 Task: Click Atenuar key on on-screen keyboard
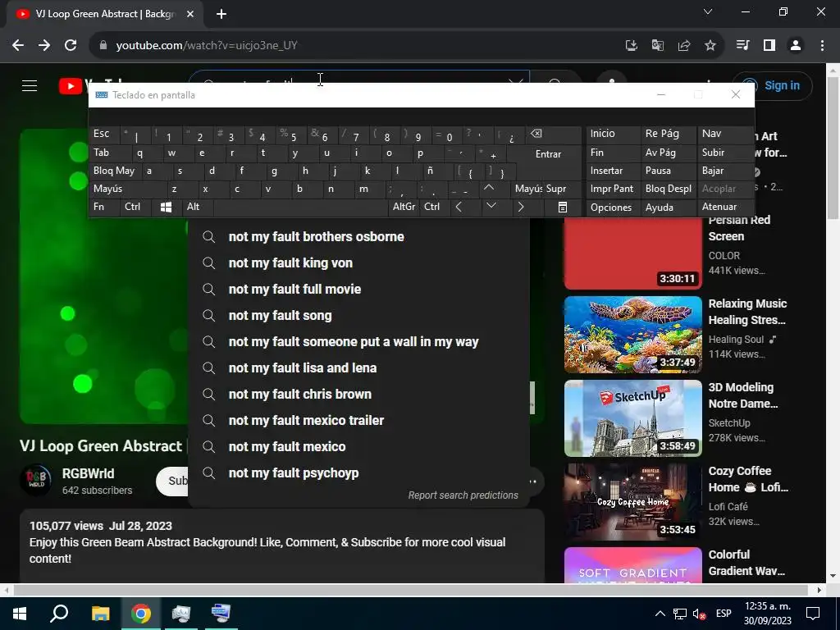pyautogui.click(x=725, y=208)
